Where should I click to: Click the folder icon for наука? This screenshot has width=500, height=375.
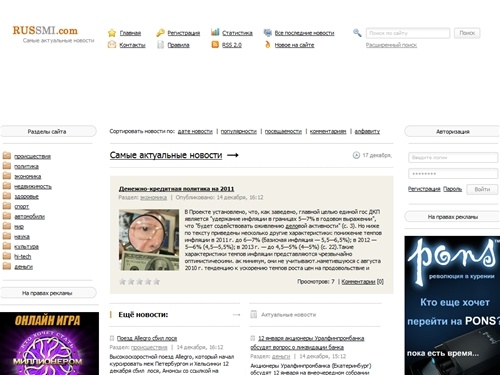point(7,236)
